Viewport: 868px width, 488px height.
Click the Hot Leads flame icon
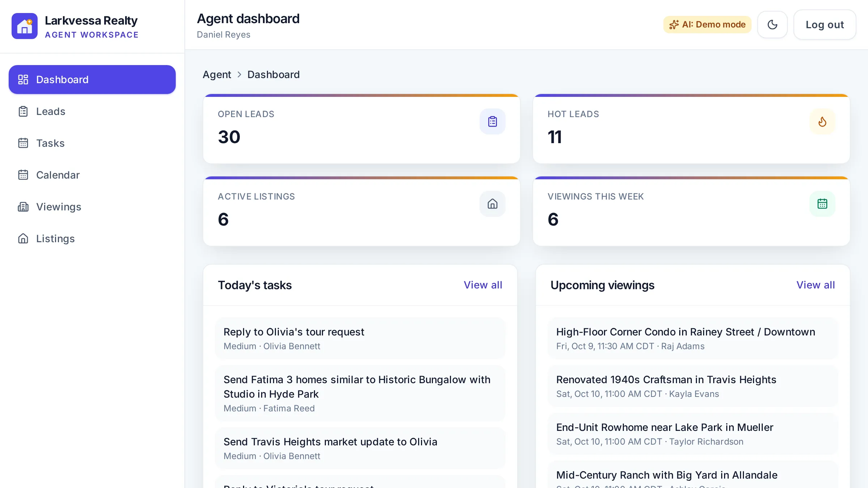coord(822,121)
